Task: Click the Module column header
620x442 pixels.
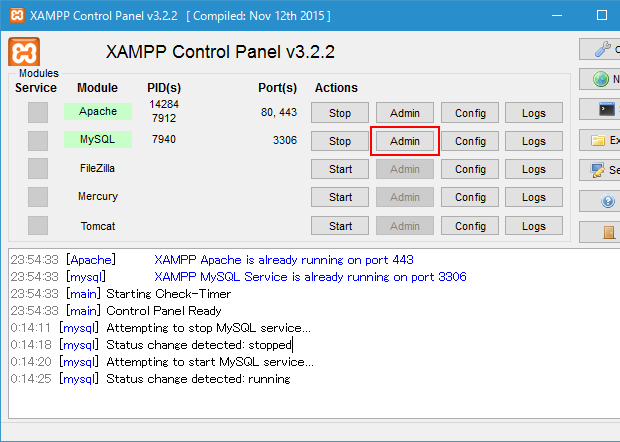Action: coord(97,88)
